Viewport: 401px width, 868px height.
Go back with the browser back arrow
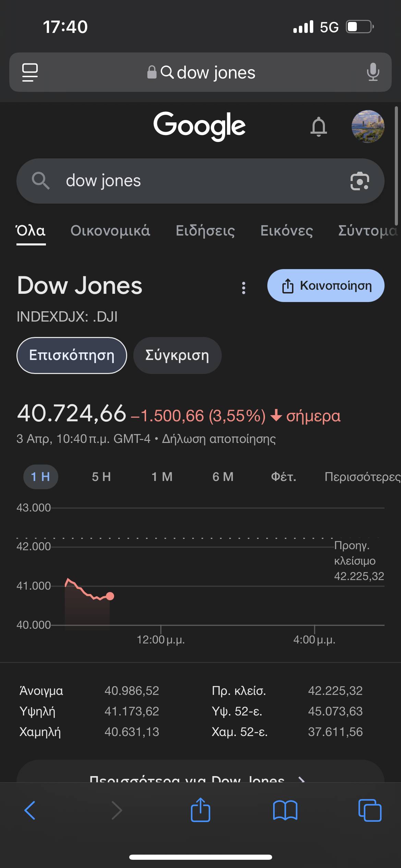tap(30, 810)
